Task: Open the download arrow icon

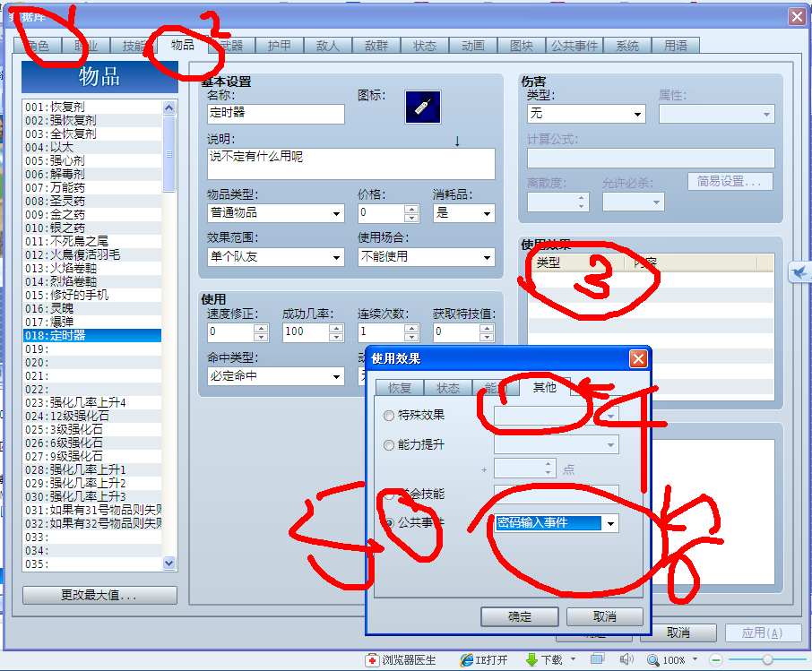Action: 531,659
